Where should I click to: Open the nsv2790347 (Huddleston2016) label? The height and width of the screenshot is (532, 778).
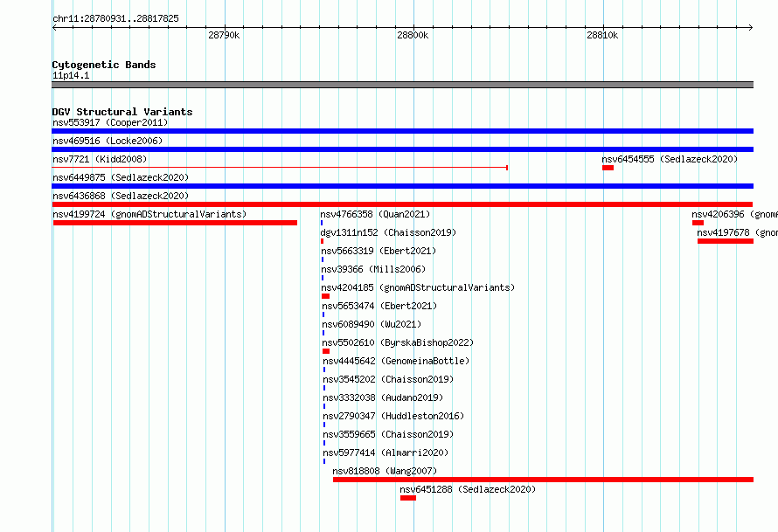393,416
